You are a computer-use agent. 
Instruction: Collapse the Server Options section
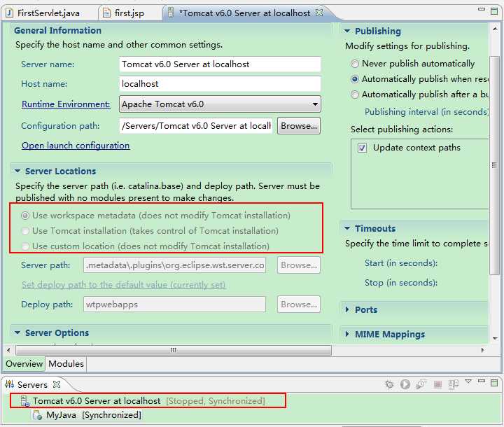pos(17,332)
